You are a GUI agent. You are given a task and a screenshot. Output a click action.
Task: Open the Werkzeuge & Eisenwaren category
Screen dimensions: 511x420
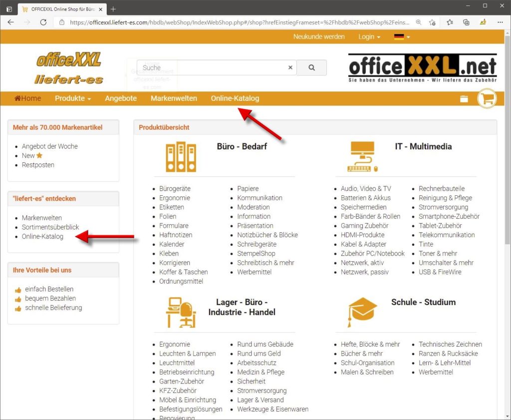click(x=272, y=409)
